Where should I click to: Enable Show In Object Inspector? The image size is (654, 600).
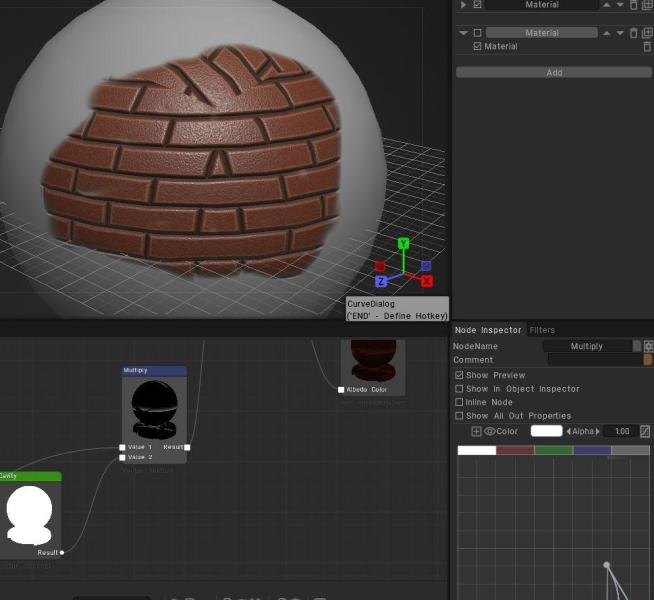[x=459, y=389]
